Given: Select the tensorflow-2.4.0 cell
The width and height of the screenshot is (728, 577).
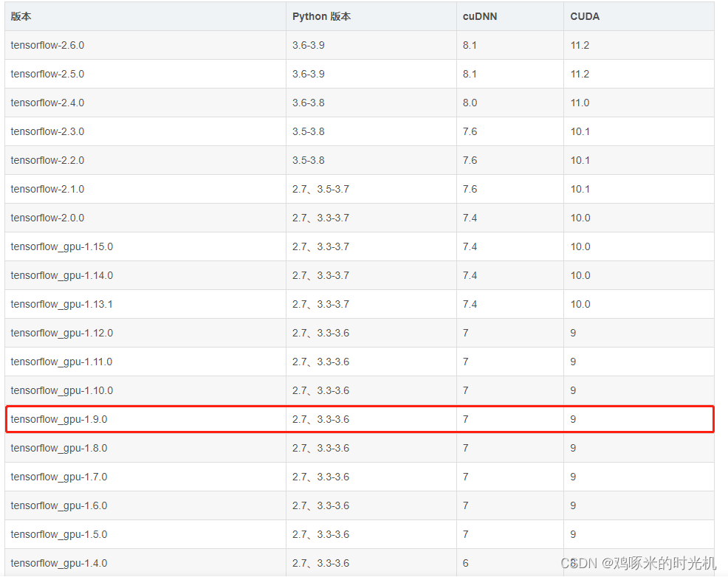Looking at the screenshot, I should click(x=145, y=103).
